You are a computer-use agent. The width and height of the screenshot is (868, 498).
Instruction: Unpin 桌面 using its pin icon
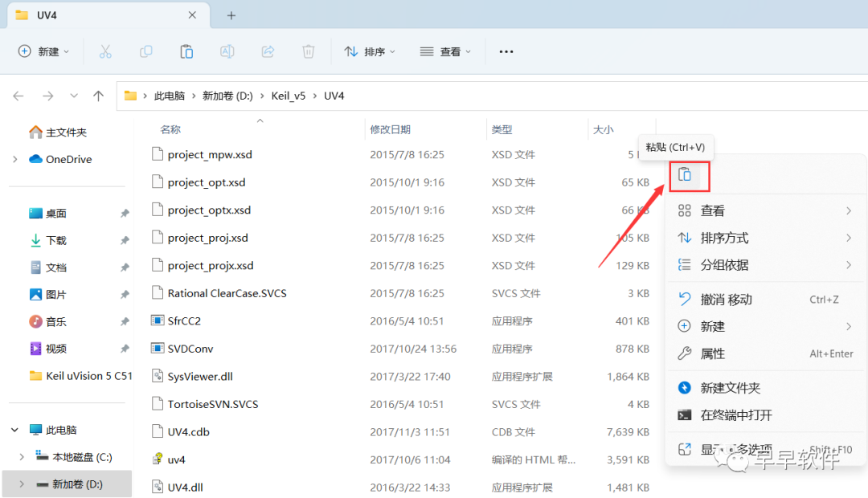(125, 213)
